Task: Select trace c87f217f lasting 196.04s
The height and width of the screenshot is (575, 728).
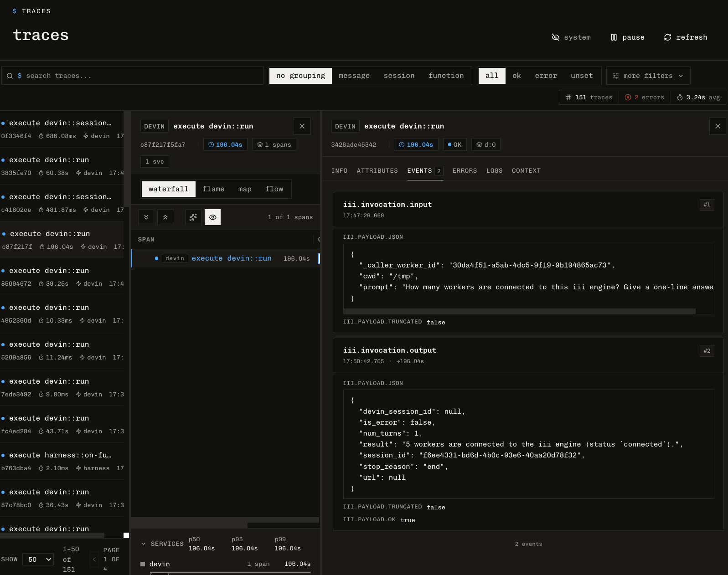Action: (62, 240)
